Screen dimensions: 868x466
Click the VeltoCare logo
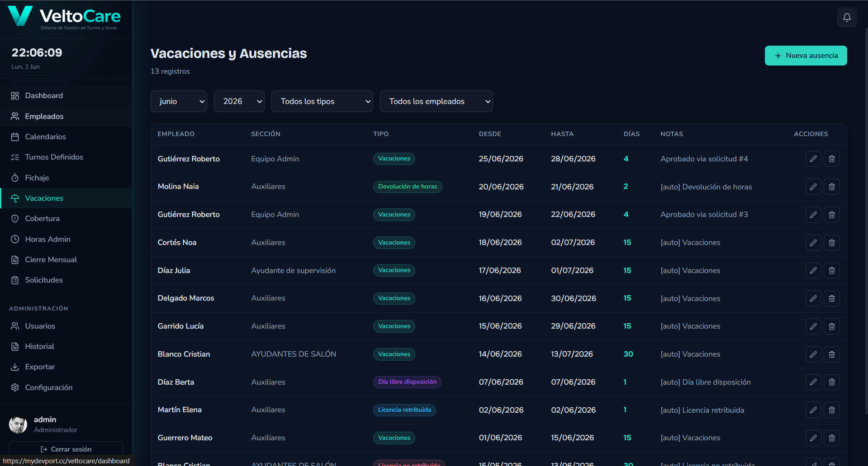65,17
